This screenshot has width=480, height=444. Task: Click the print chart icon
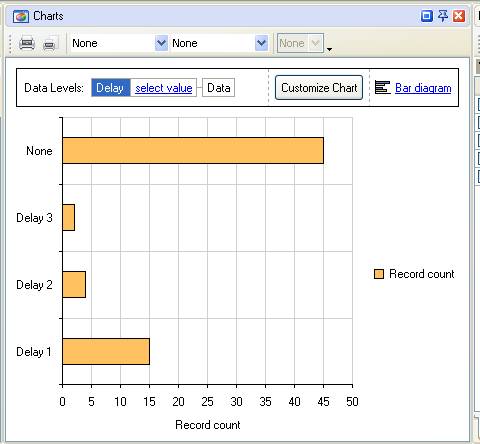coord(27,43)
